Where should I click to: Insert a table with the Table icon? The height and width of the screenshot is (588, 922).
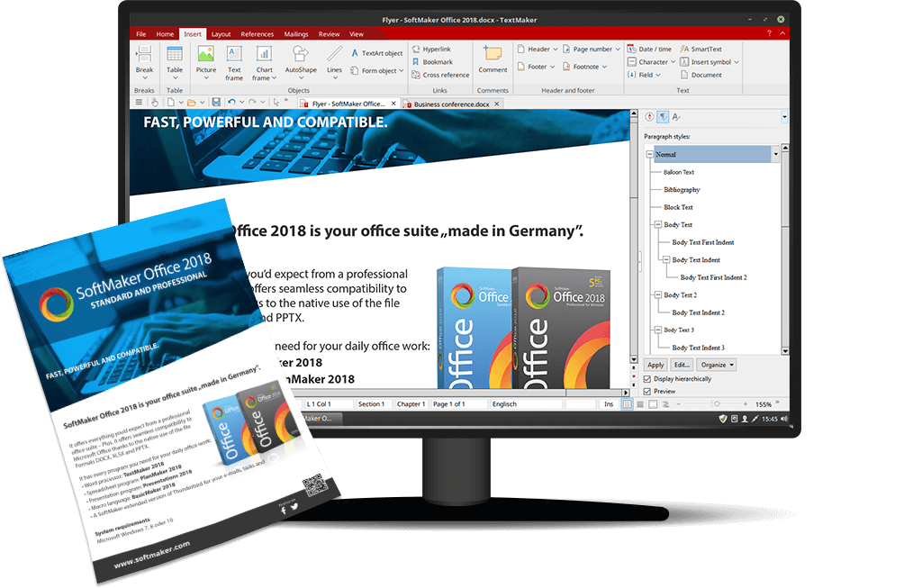click(175, 59)
